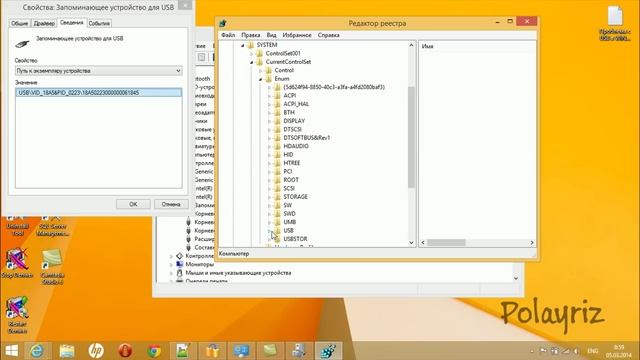Expand the Мониторы category in Device Manager

pyautogui.click(x=171, y=264)
